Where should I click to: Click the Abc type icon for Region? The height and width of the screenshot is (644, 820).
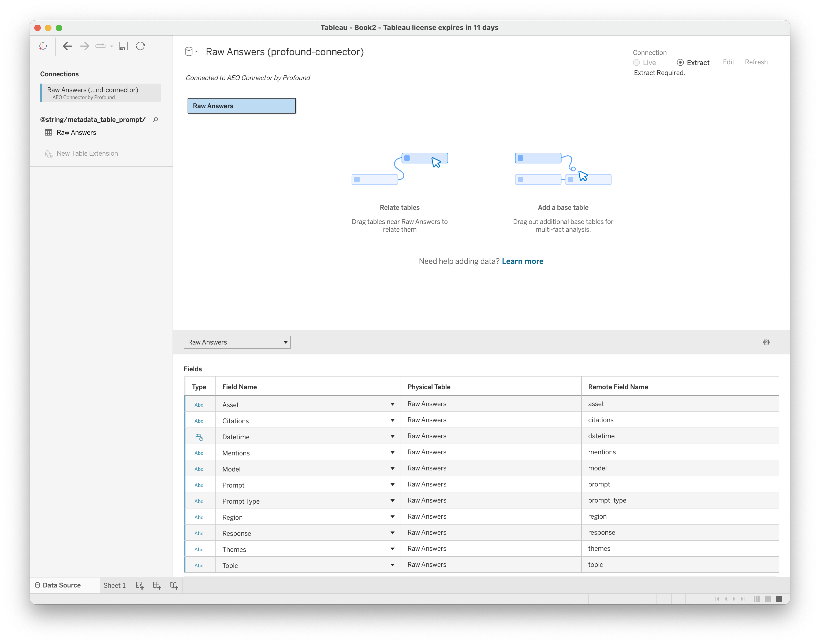click(199, 517)
